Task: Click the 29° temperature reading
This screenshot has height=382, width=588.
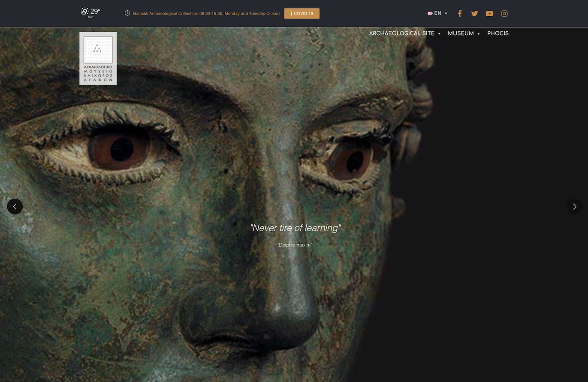Action: 95,12
